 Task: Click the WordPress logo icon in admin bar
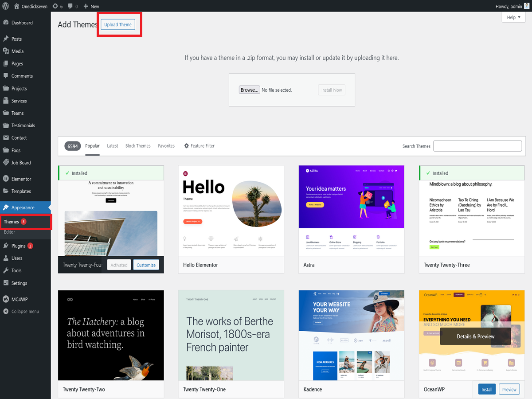click(x=5, y=6)
